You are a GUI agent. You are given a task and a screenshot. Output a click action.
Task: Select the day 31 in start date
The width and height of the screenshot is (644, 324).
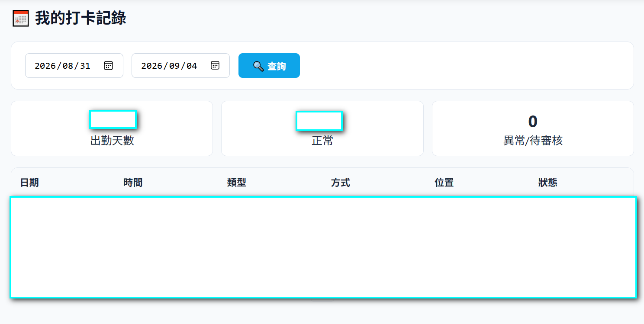pos(85,66)
